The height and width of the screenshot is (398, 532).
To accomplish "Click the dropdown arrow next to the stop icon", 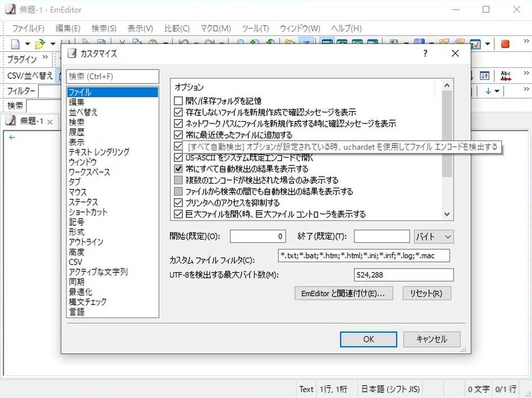I will [x=488, y=44].
